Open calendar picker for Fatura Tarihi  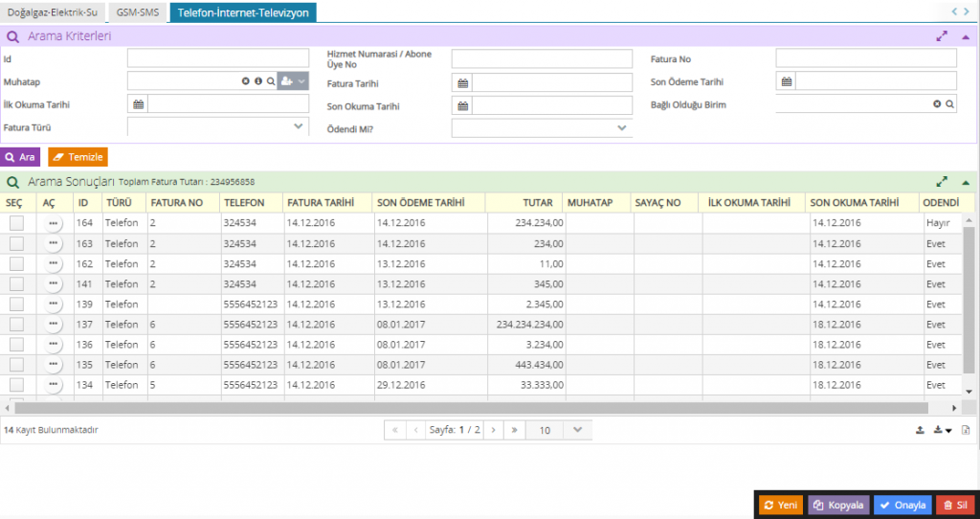click(462, 83)
